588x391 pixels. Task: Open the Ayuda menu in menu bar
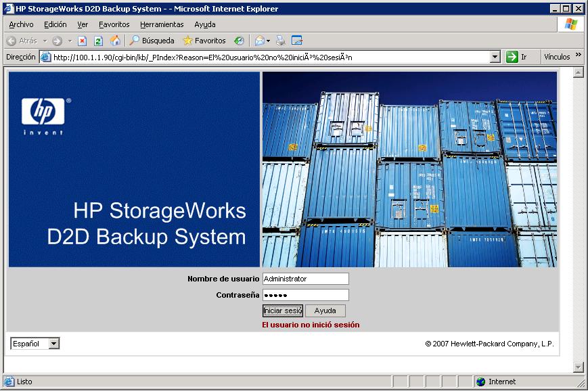[x=205, y=24]
